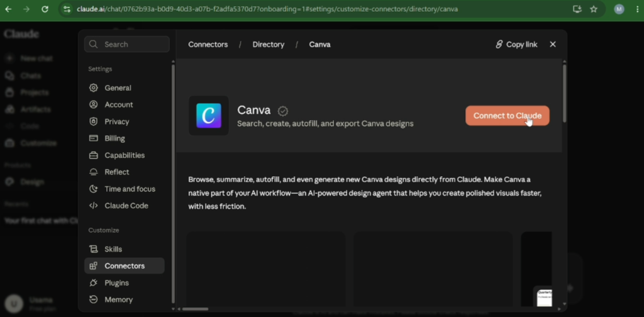Click the Canva connector title
This screenshot has height=317, width=644.
click(x=254, y=110)
